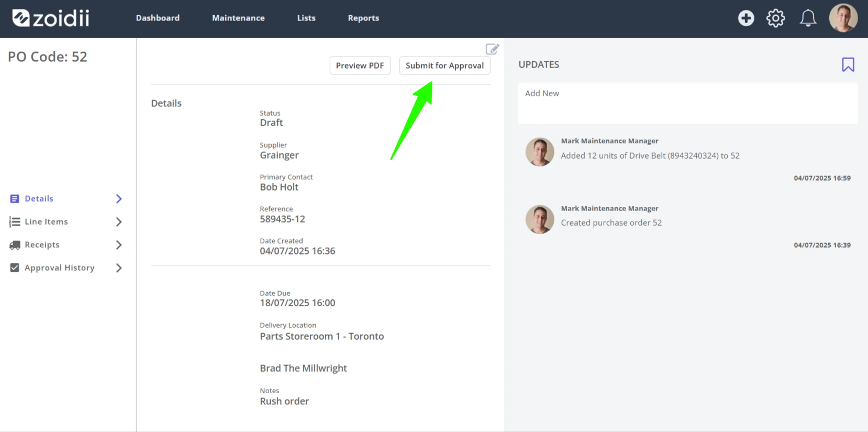Open the Reports menu

point(363,18)
